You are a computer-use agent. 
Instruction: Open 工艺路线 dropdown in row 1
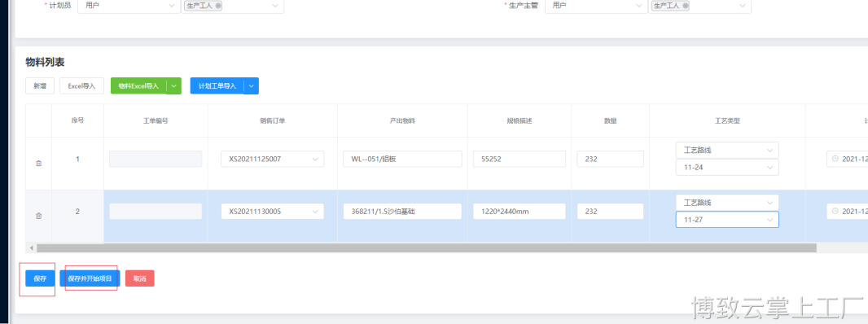[x=727, y=150]
